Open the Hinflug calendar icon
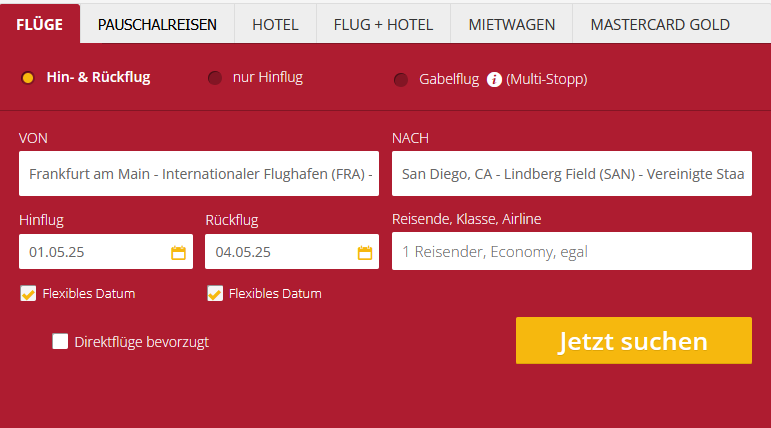771x428 pixels. coord(178,252)
